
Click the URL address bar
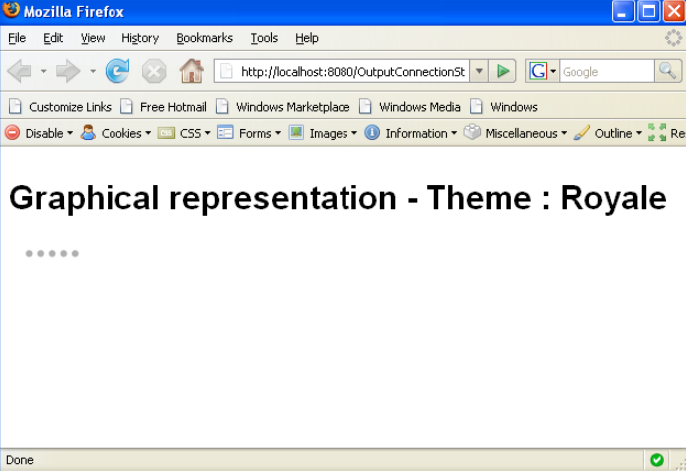pos(350,71)
